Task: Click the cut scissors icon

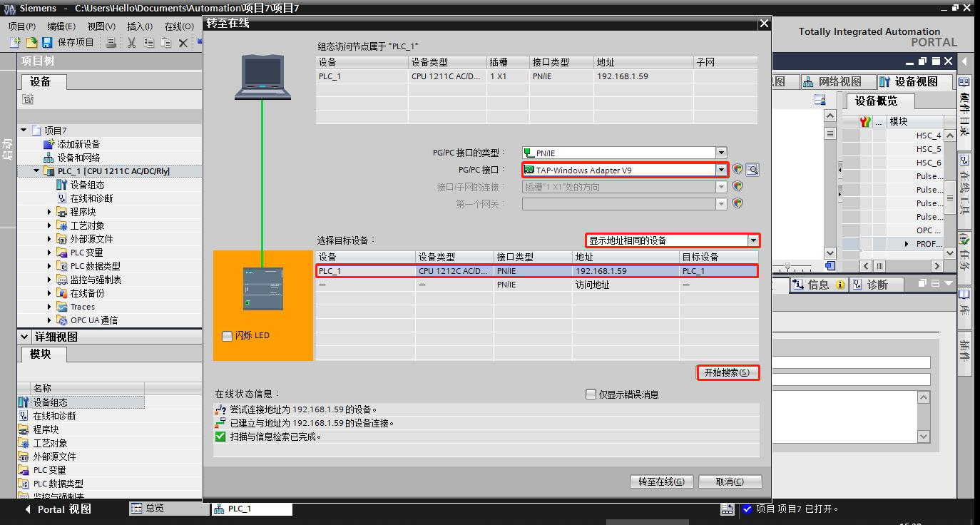Action: coord(131,43)
